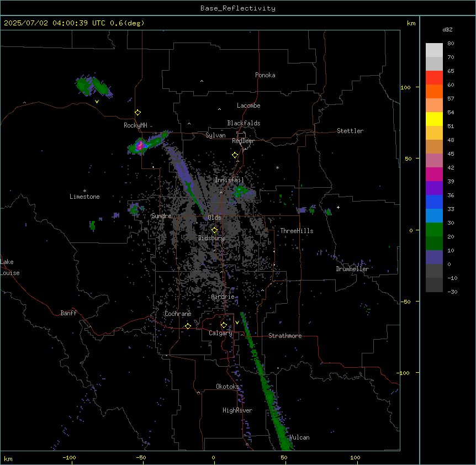
Task: Click the -100 tick on the bottom km axis
Action: (x=69, y=457)
